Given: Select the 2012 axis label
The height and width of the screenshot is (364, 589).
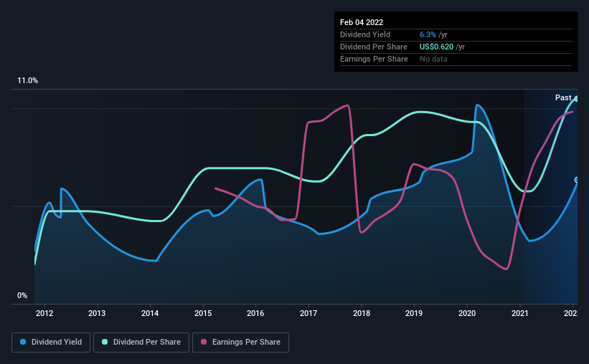Looking at the screenshot, I should coord(44,313).
